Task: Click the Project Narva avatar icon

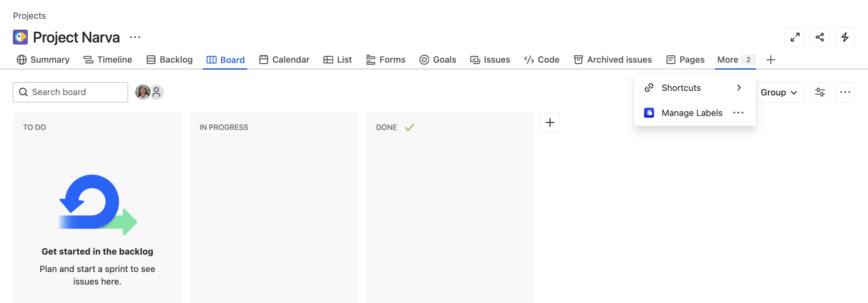Action: click(x=21, y=37)
